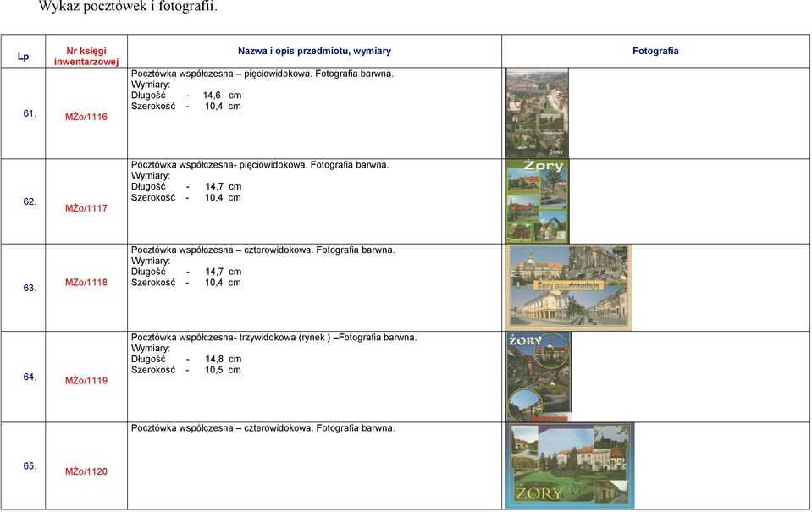Image resolution: width=812 pixels, height=512 pixels.
Task: Click the 'Długość - 14,6 cm' value
Action: point(186,96)
